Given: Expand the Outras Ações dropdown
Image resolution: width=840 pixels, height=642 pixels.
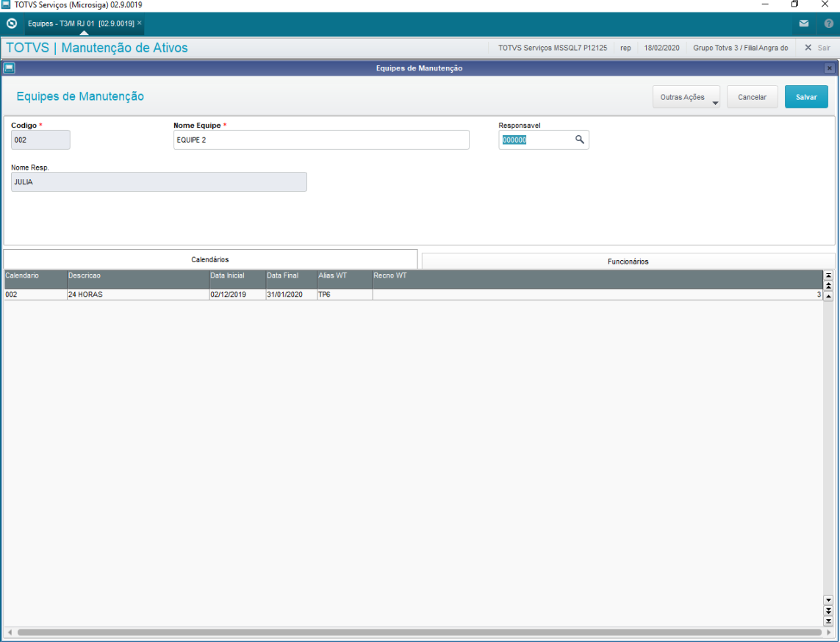Looking at the screenshot, I should (686, 97).
